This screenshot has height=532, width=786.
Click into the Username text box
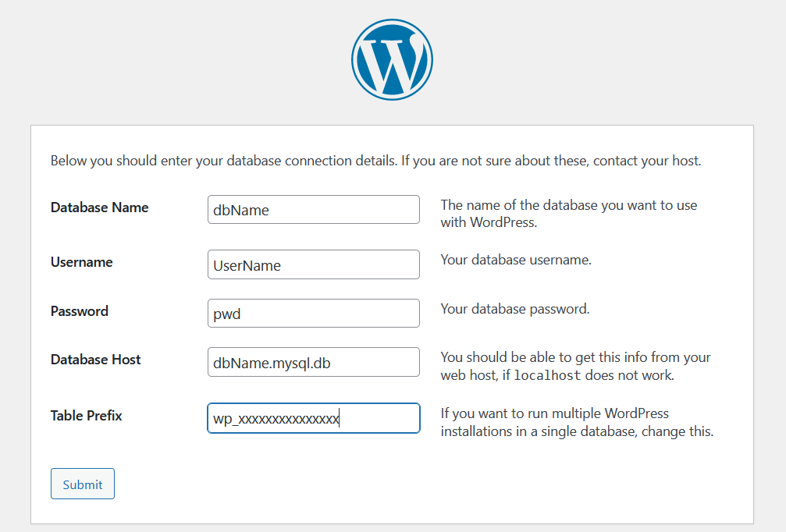pos(313,264)
